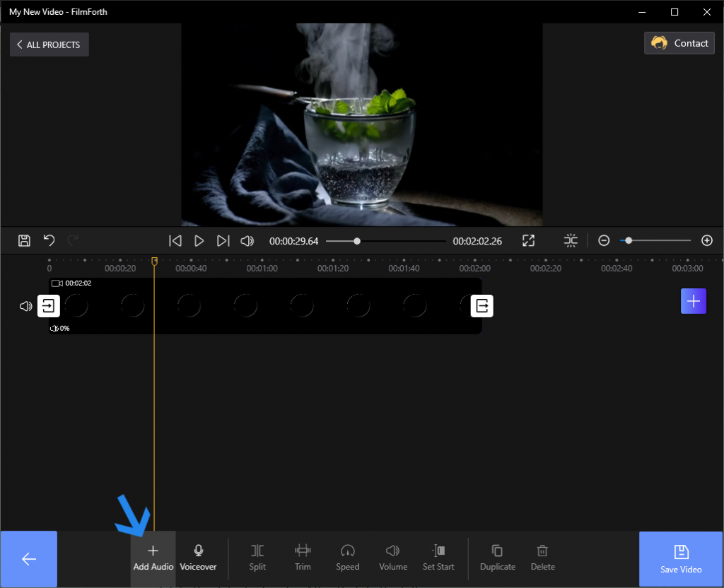Screen dimensions: 724x588
Task: Click fit timeline to window icon
Action: tap(571, 240)
